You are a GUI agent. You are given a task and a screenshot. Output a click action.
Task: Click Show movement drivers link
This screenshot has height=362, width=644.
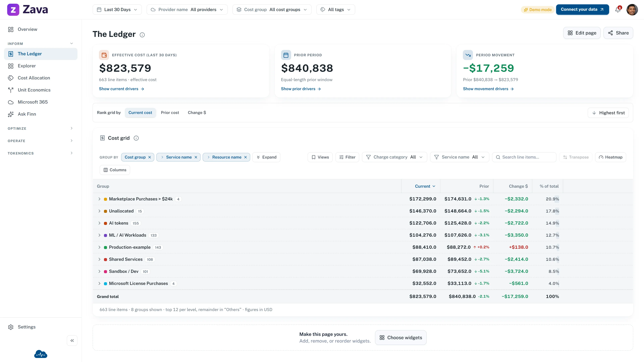[x=488, y=89]
